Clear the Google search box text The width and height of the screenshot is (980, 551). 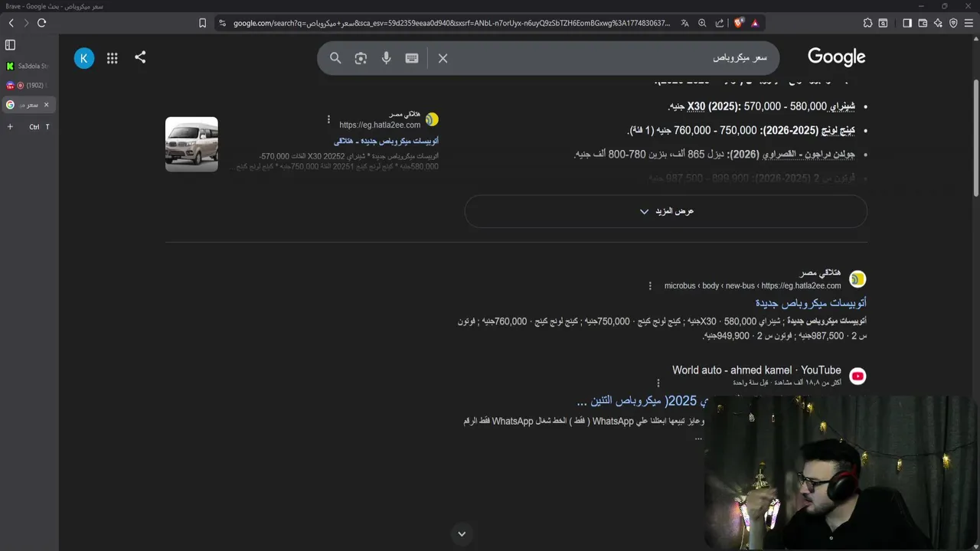tap(443, 58)
